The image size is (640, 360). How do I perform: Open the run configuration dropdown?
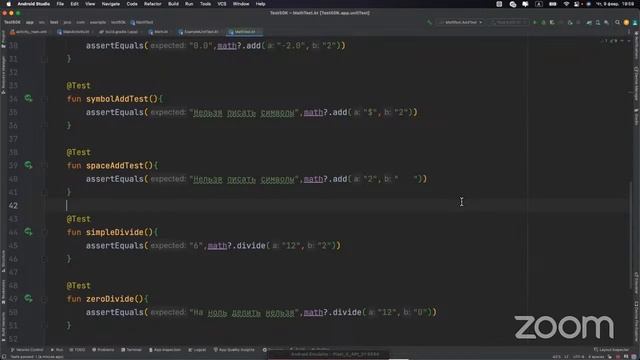(x=460, y=22)
